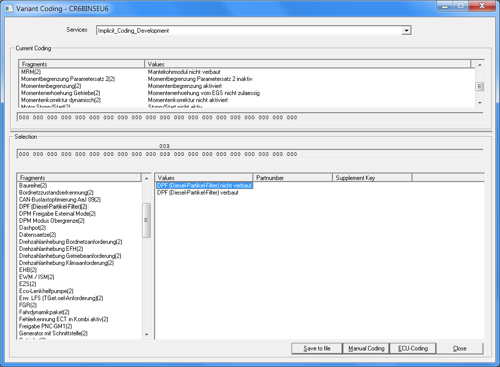Select EZS(2) fragment

coord(27,284)
